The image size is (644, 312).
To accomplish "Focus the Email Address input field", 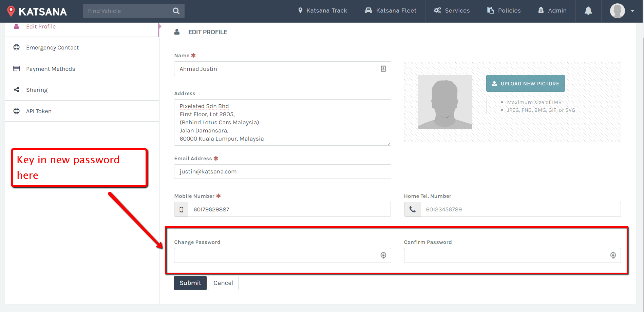I will pyautogui.click(x=282, y=172).
